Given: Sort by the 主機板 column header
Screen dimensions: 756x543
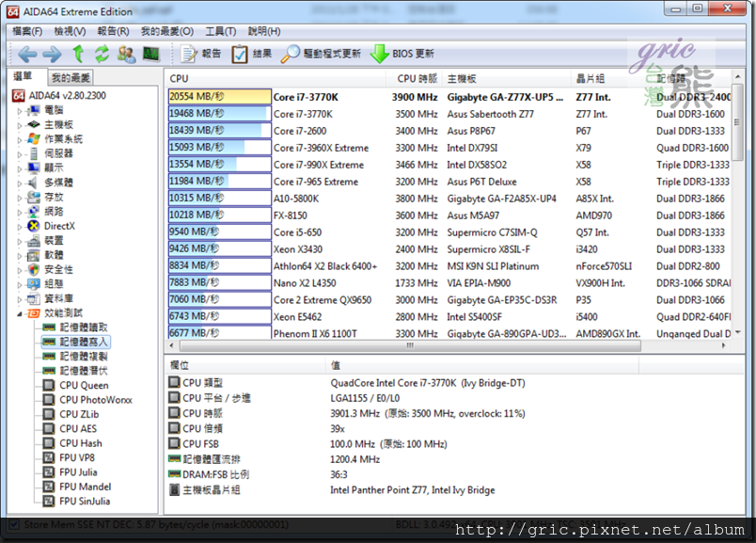Looking at the screenshot, I should [506, 78].
